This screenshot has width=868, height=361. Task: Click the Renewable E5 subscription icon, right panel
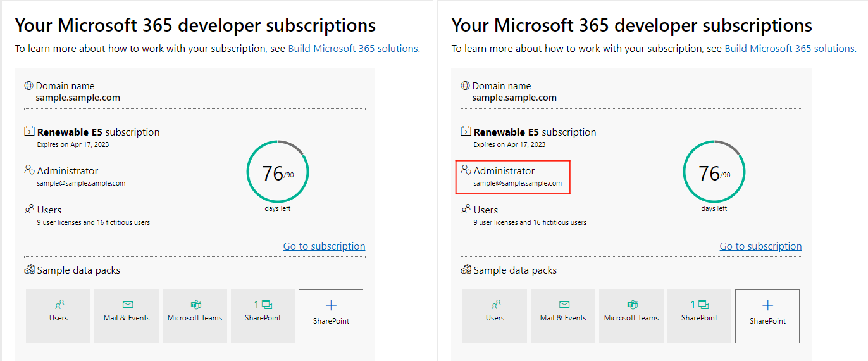(466, 132)
